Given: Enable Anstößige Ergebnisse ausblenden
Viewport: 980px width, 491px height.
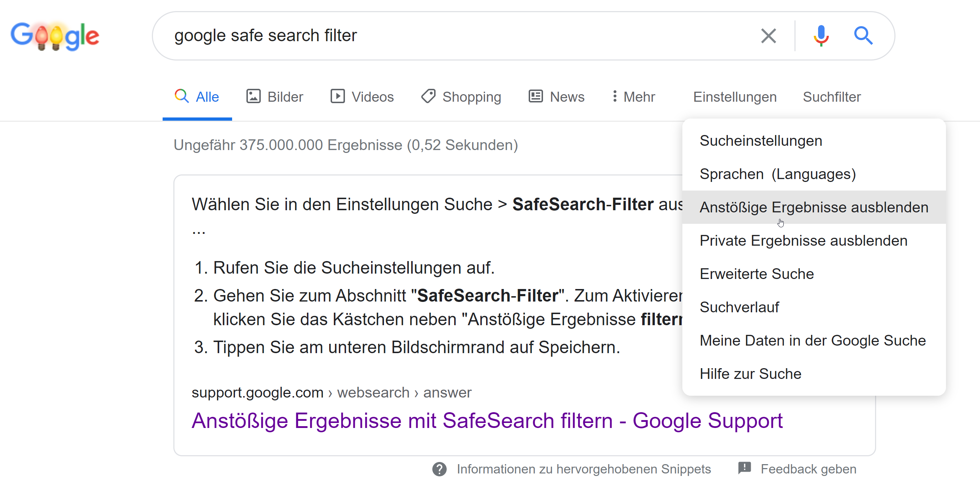Looking at the screenshot, I should click(814, 207).
